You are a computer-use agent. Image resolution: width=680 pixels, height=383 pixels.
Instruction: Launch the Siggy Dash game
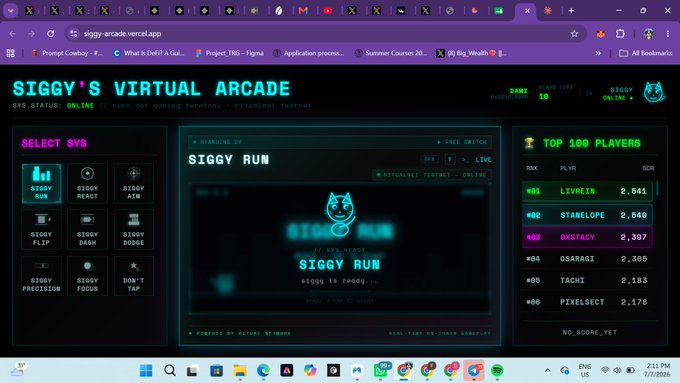[x=87, y=229]
